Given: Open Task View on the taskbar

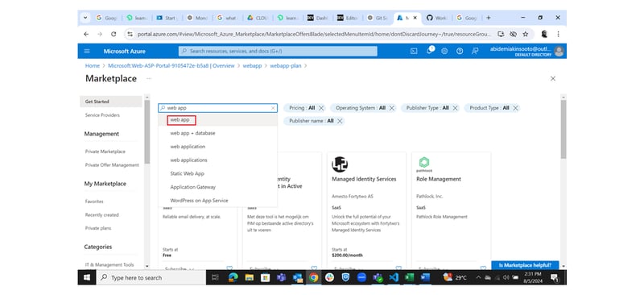Looking at the screenshot, I should coord(215,278).
